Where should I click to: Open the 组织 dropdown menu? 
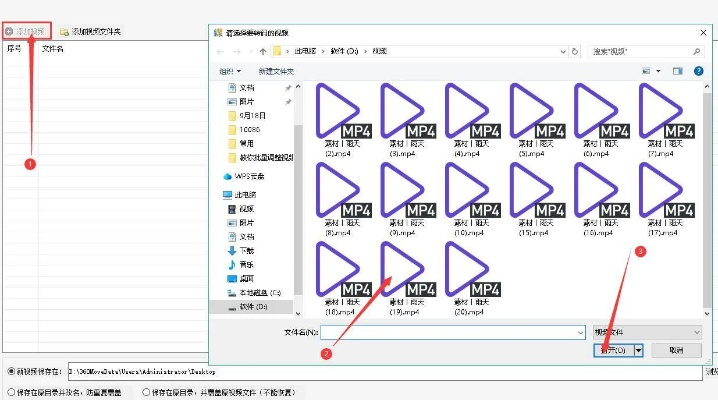coord(230,71)
